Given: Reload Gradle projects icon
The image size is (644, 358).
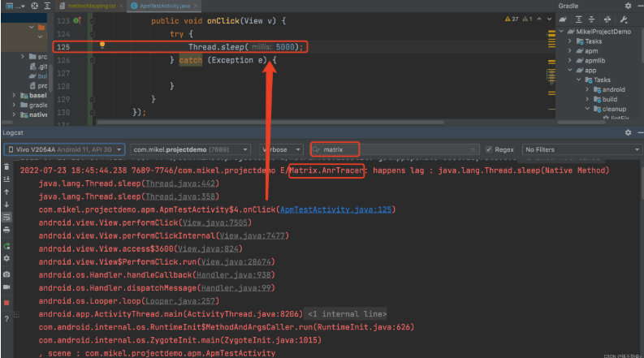Looking at the screenshot, I should 563,19.
